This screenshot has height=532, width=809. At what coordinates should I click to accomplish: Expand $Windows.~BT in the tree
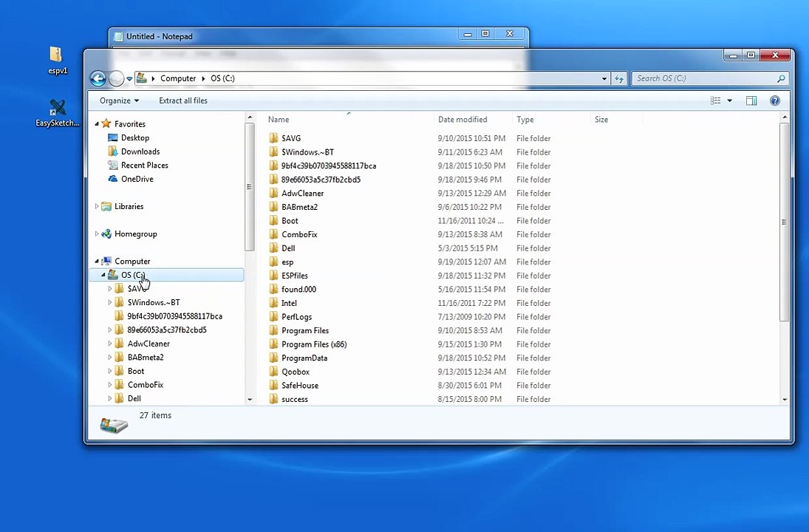click(x=110, y=302)
